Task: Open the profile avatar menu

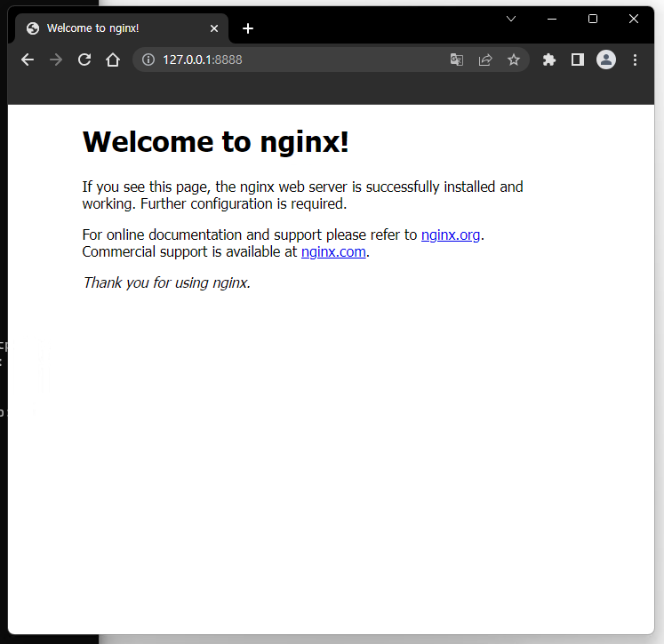Action: [606, 60]
